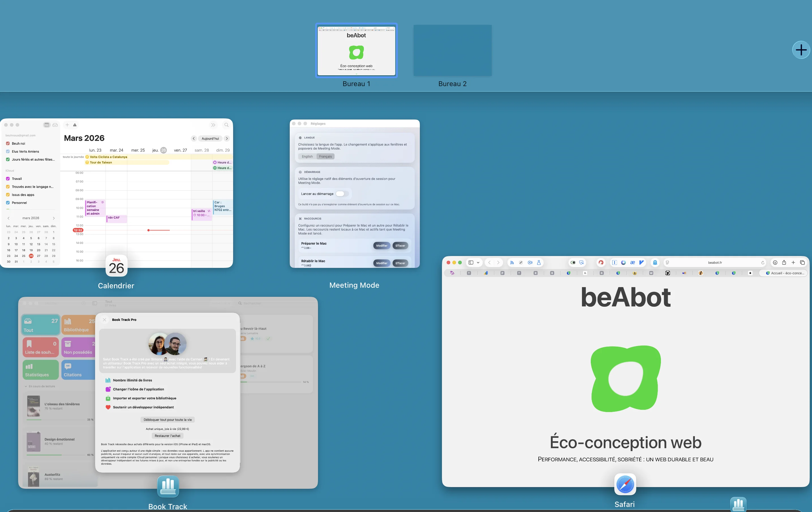The image size is (812, 512).
Task: Click the Safari reader background icon in toolbar
Action: tap(573, 263)
